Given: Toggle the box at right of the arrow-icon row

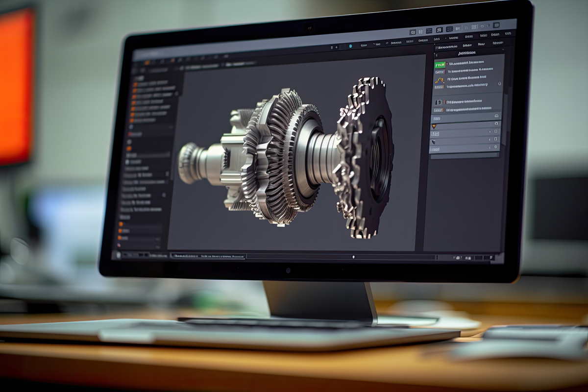Looking at the screenshot, I should pyautogui.click(x=496, y=139).
